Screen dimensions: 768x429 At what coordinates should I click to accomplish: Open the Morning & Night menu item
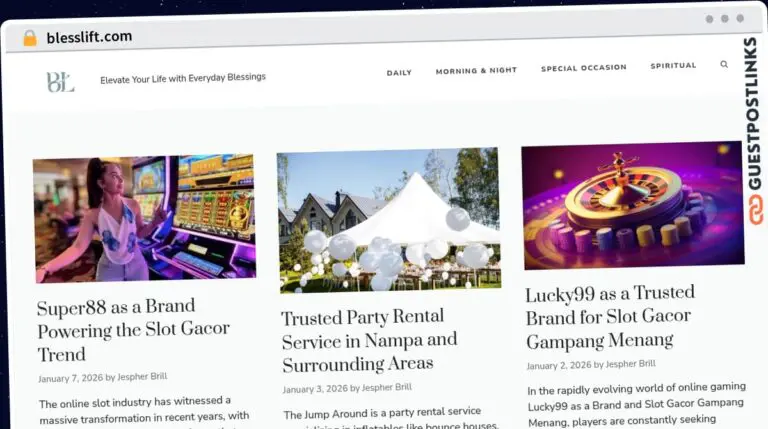(476, 71)
